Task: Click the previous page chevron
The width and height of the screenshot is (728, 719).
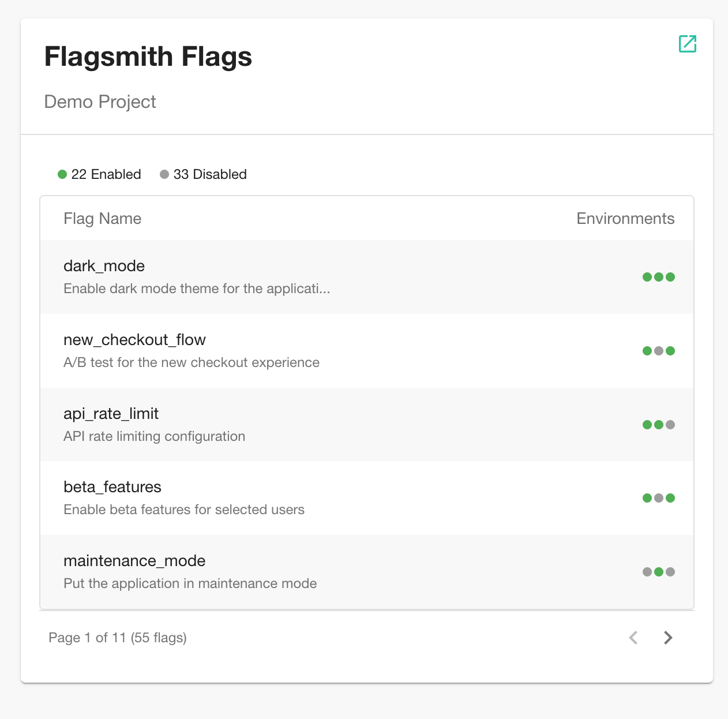Action: tap(633, 638)
